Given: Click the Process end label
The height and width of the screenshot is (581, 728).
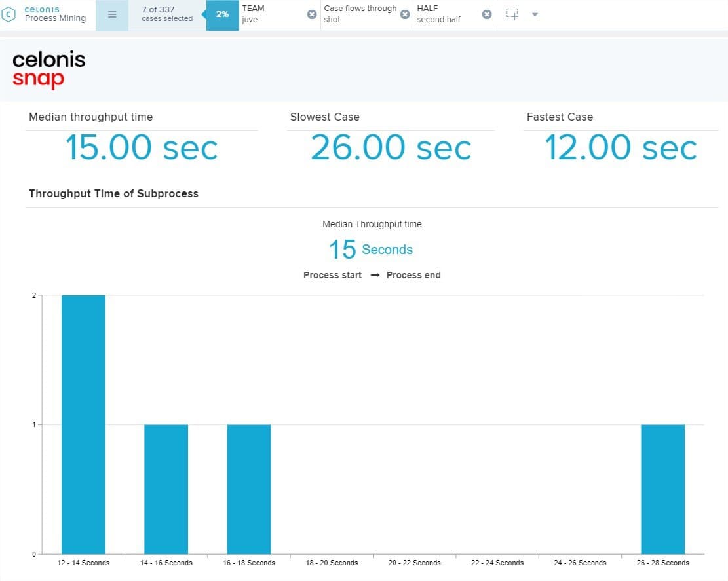Looking at the screenshot, I should pos(413,275).
